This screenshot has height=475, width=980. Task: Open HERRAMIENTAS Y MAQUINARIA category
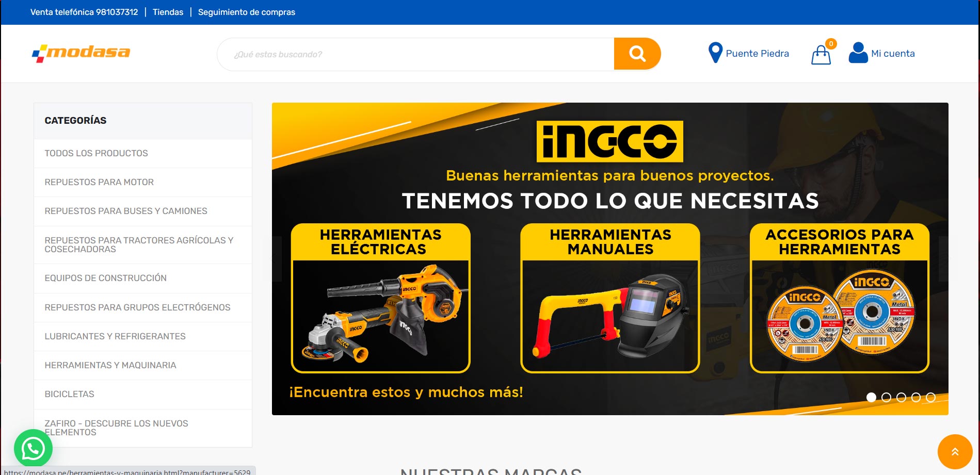[x=143, y=365]
